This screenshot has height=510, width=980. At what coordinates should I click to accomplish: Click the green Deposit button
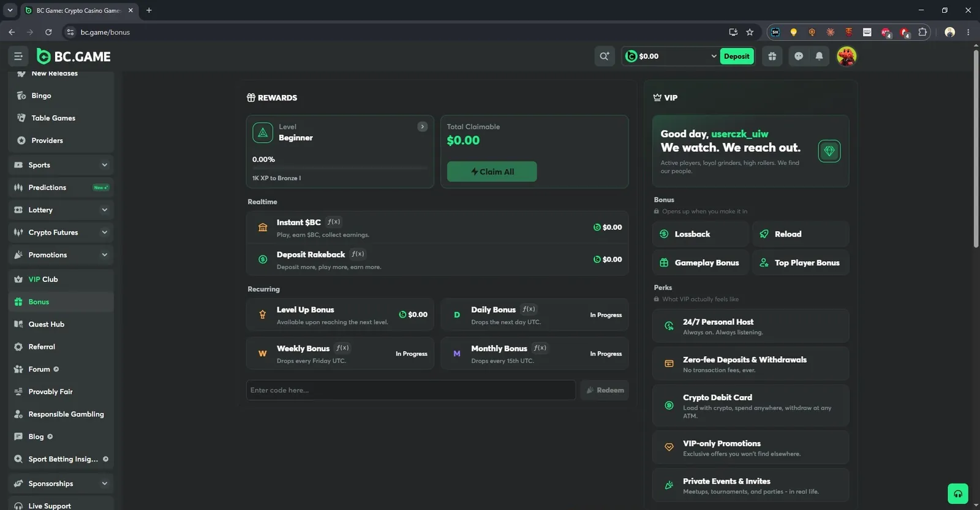737,56
